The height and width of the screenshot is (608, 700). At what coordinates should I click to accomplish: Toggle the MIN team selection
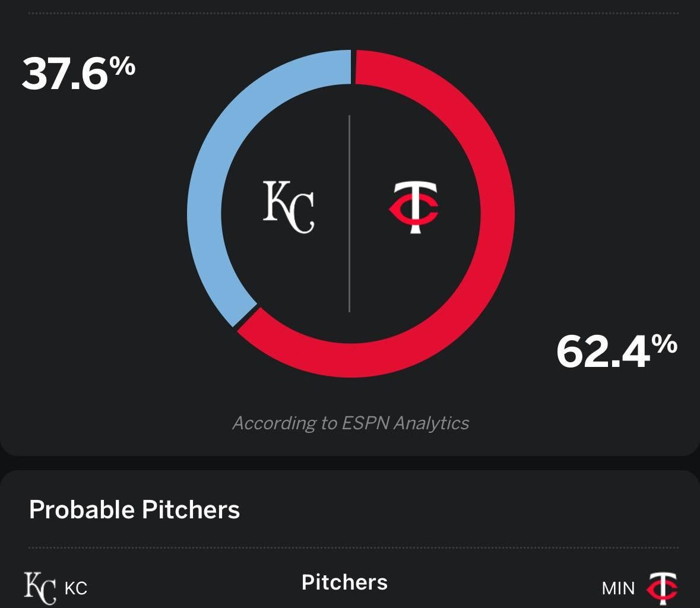click(619, 589)
